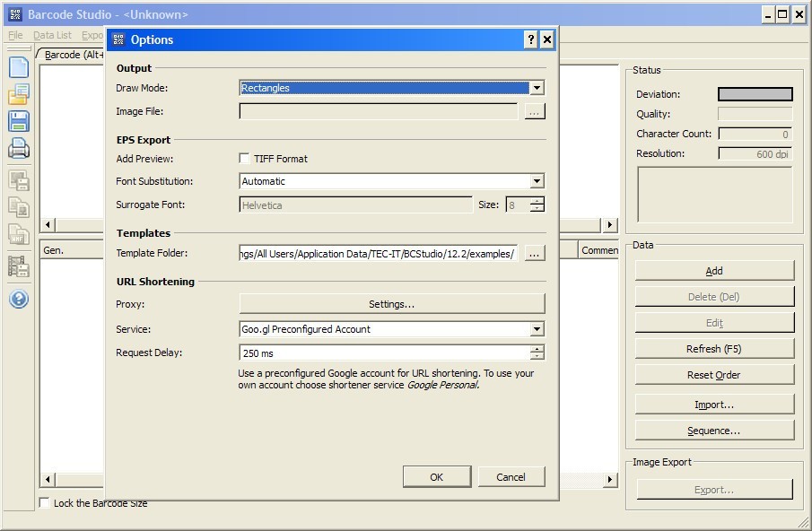This screenshot has width=812, height=531.
Task: Click the Refresh (F5) button
Action: (713, 348)
